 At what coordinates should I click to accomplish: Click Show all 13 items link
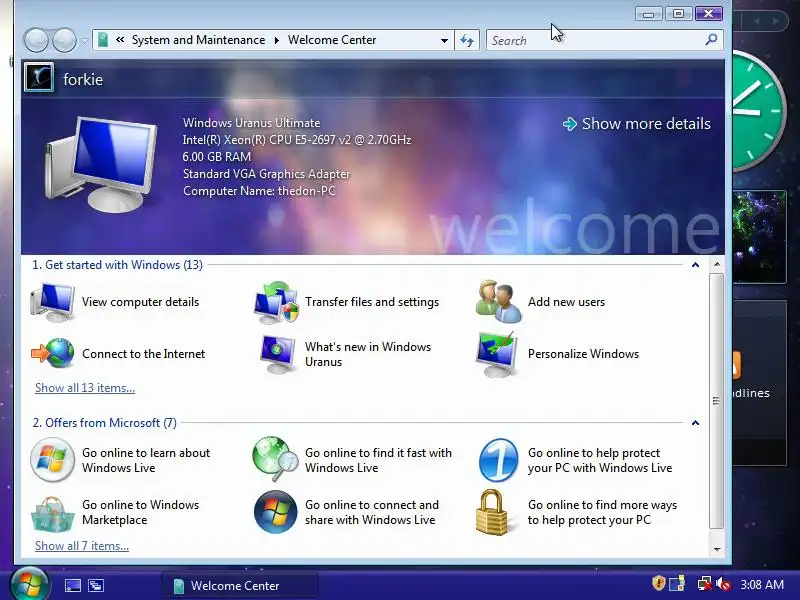coord(85,388)
